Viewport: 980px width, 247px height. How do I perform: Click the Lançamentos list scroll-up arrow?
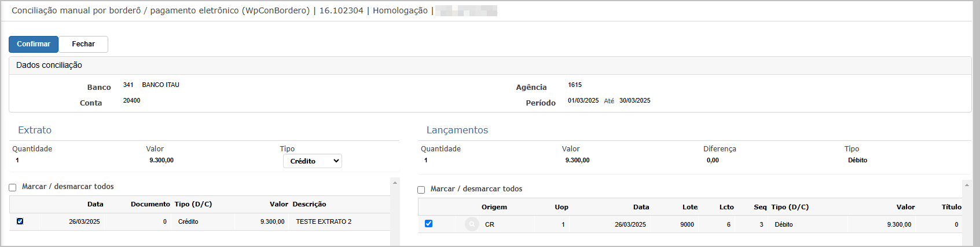(x=966, y=185)
